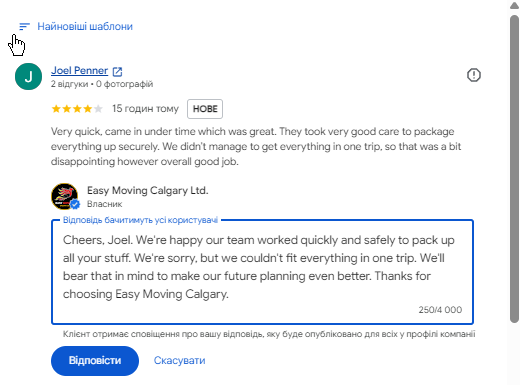Click the 2 відгуки reviewer stats text
The image size is (520, 385).
tap(69, 84)
